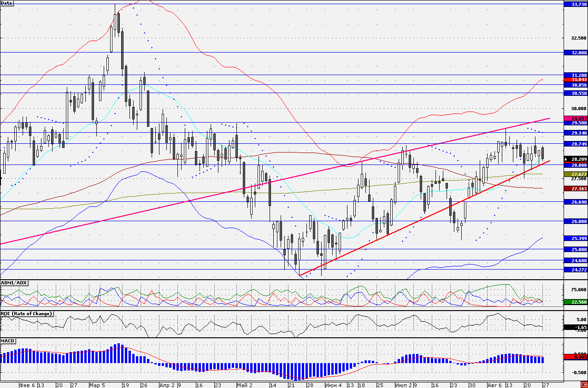The image size is (588, 388).
Task: Click the dark red 27.163 tag
Action: (575, 188)
